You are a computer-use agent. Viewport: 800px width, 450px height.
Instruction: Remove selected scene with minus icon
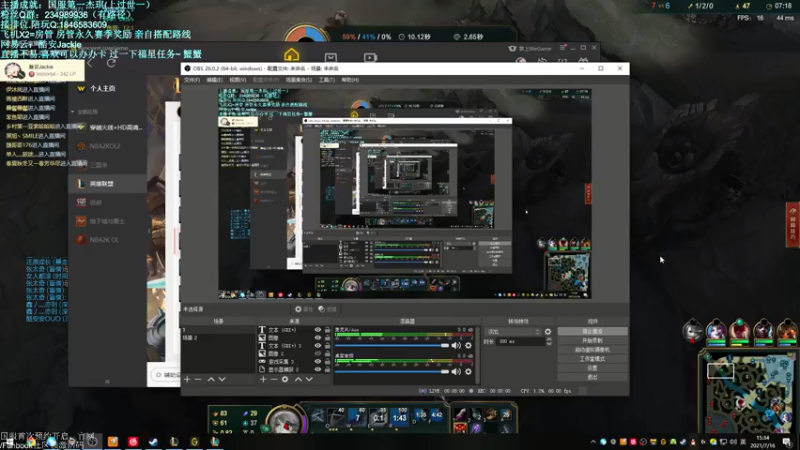click(x=198, y=380)
